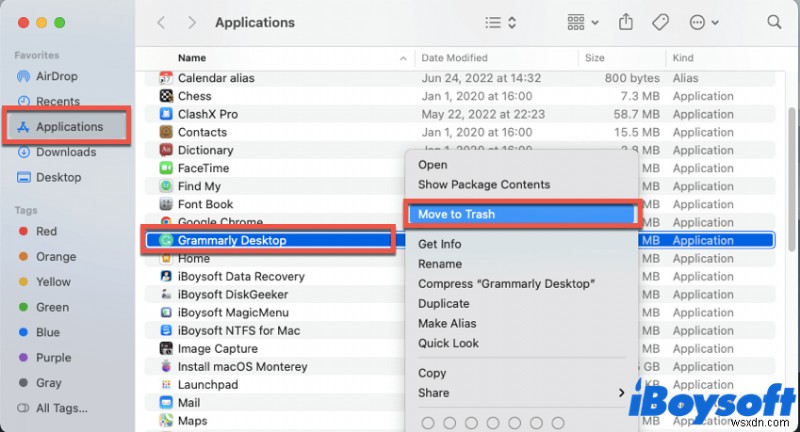800x432 pixels.
Task: Sort by the Kind column header
Action: point(683,58)
